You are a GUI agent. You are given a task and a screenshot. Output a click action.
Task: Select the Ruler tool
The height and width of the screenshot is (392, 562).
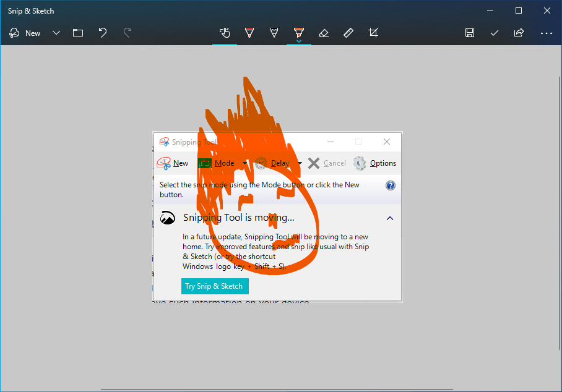coord(348,33)
